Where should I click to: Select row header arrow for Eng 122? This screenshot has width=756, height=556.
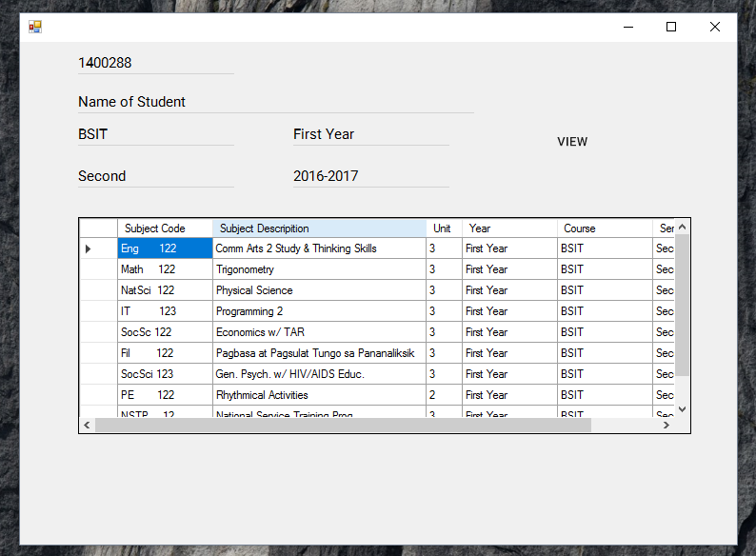tap(89, 248)
